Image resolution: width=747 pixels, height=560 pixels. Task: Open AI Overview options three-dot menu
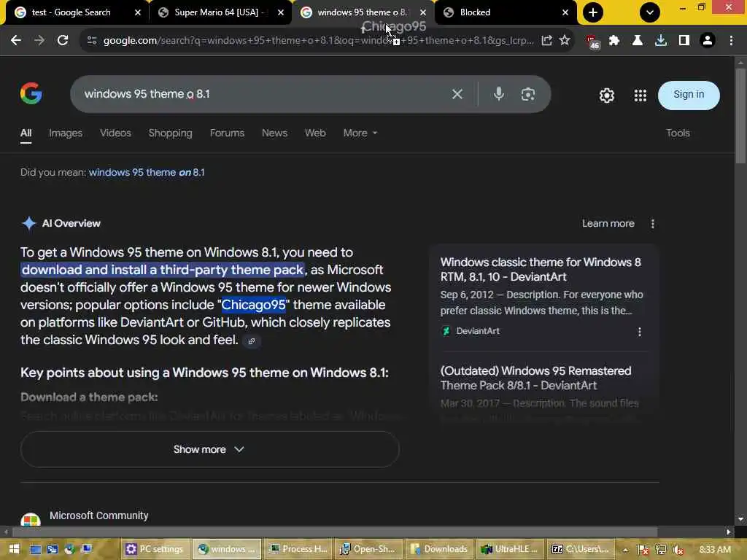point(653,224)
